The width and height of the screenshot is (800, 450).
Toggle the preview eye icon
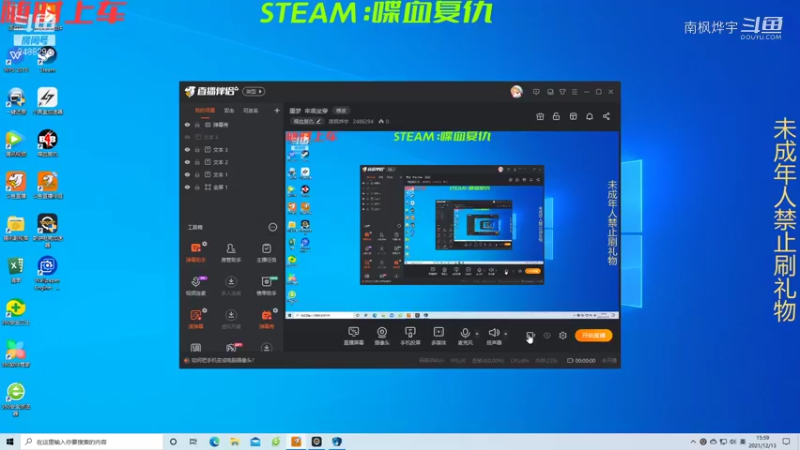[x=546, y=336]
